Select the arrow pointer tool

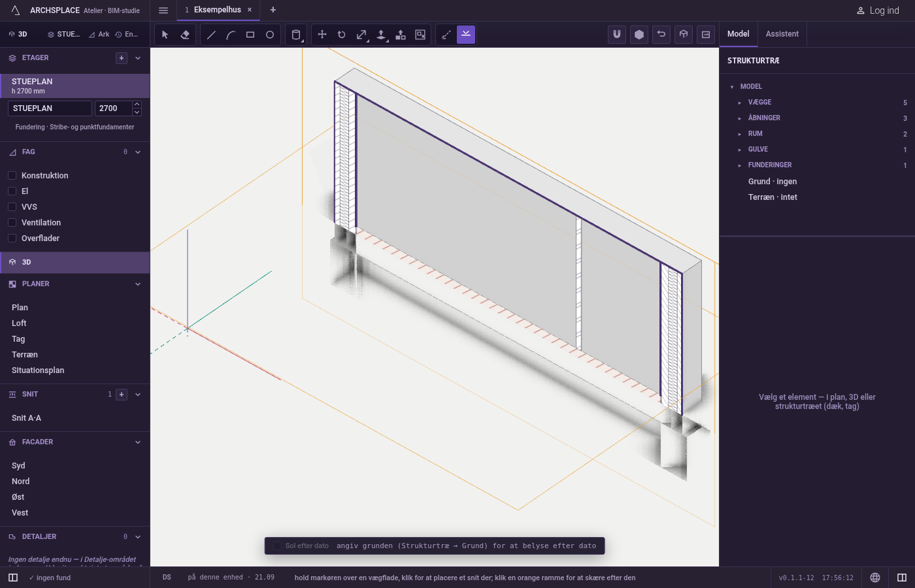tap(165, 35)
